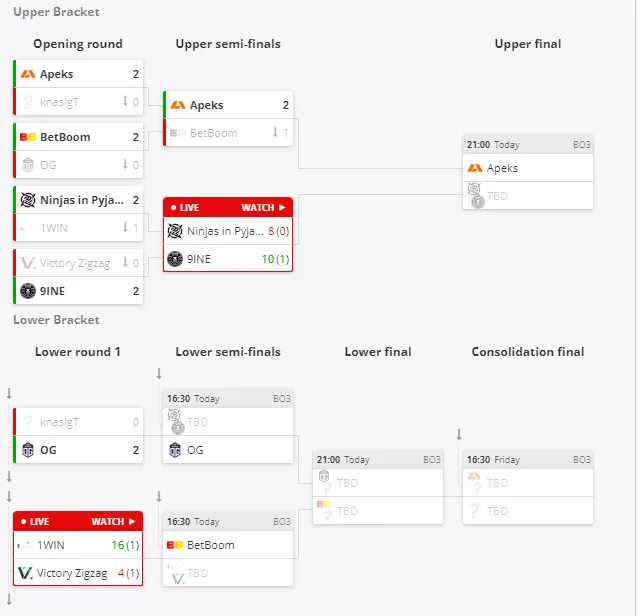Click the Victory Zigzag logo in the live match
The image size is (637, 616).
pos(25,573)
